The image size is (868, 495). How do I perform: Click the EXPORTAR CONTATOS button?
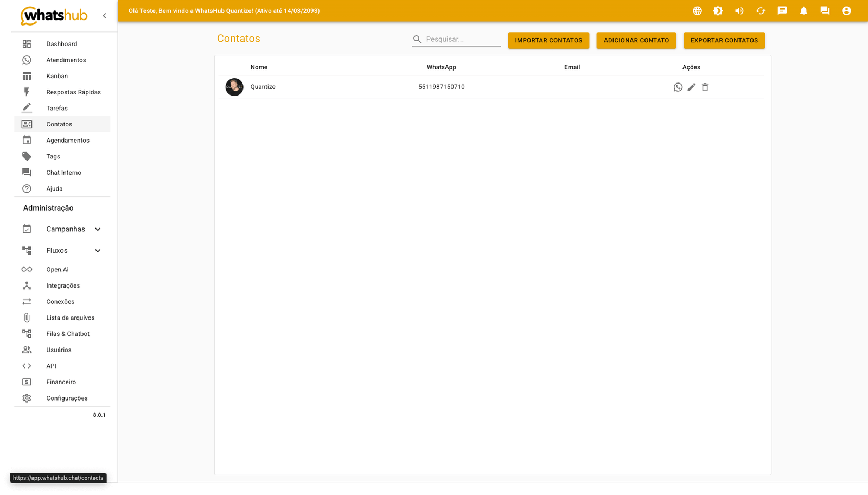click(724, 40)
